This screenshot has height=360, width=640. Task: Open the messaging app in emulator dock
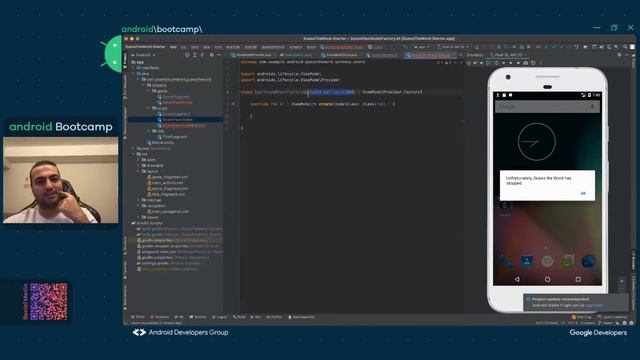click(x=568, y=261)
